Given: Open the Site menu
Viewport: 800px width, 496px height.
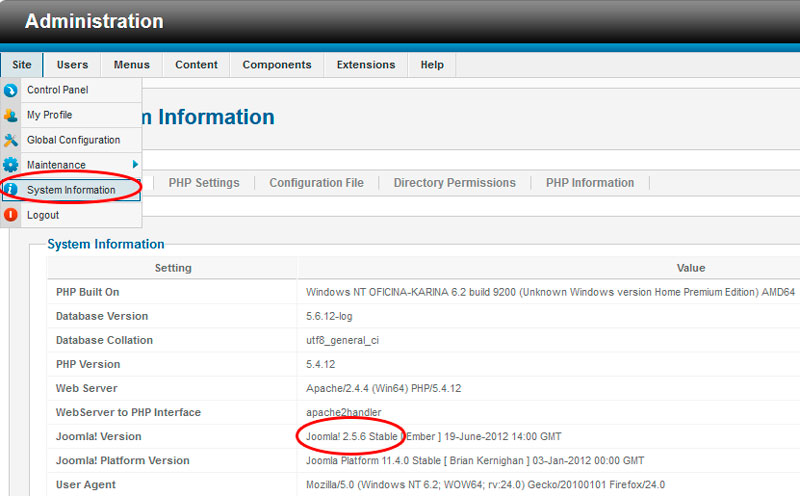Looking at the screenshot, I should tap(22, 65).
